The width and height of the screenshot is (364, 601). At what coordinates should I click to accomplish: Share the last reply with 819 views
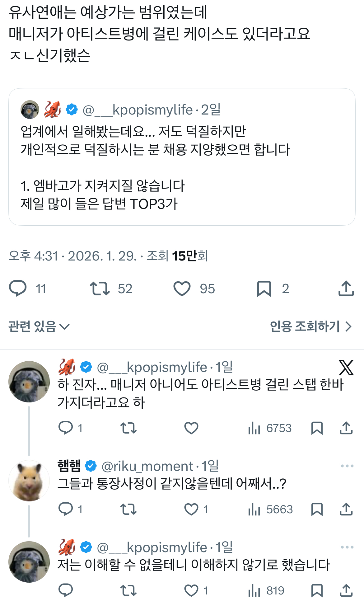click(x=346, y=590)
